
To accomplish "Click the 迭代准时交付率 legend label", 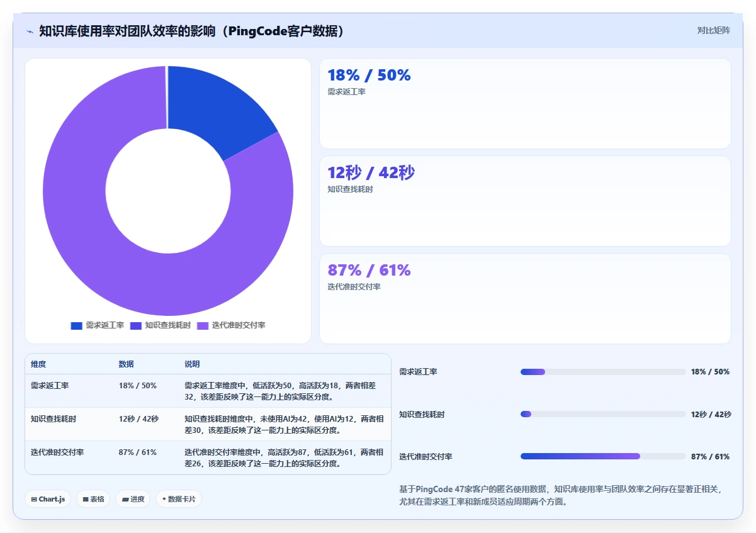I will point(239,325).
